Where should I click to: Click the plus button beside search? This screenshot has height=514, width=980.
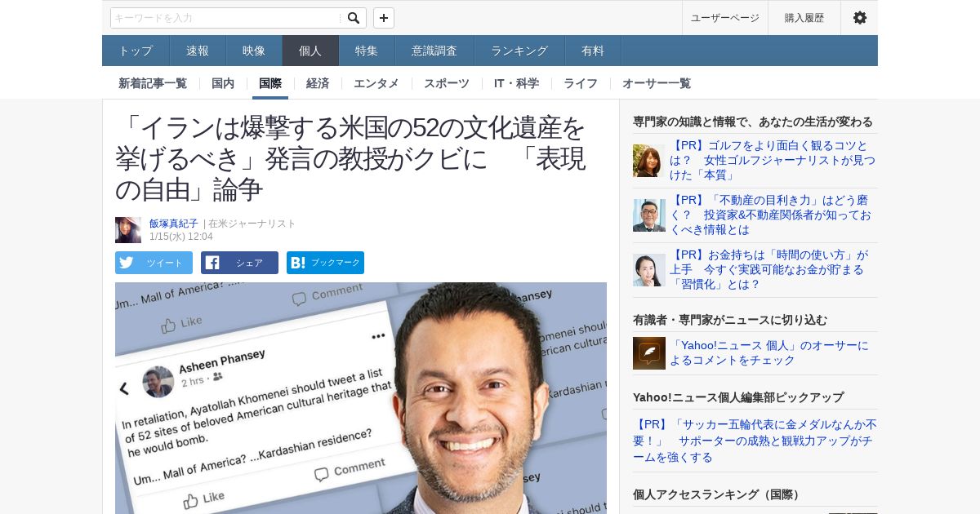(x=384, y=18)
